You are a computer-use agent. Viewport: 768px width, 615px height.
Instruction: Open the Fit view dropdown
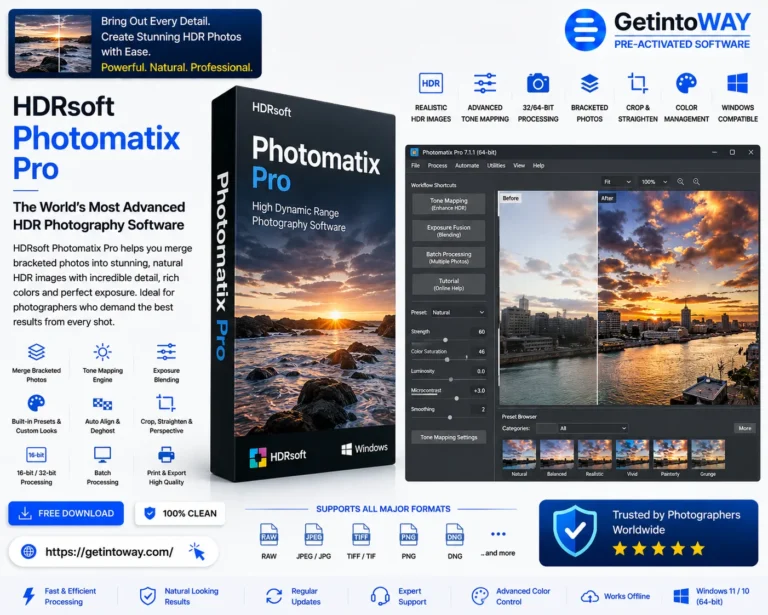point(617,182)
